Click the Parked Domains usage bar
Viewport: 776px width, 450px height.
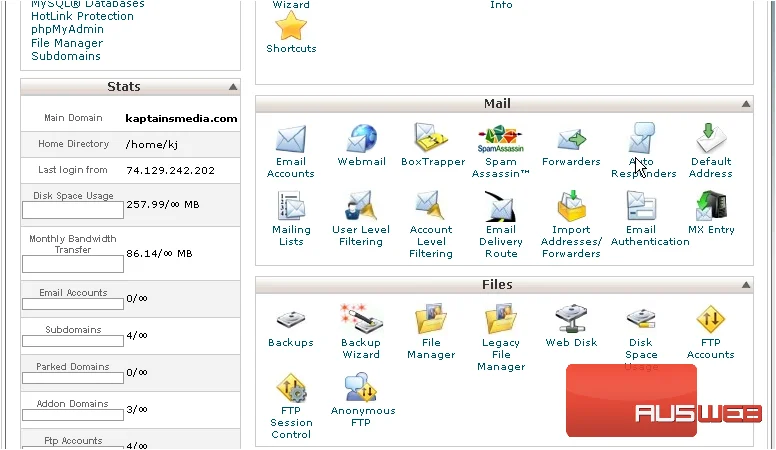[x=73, y=378]
